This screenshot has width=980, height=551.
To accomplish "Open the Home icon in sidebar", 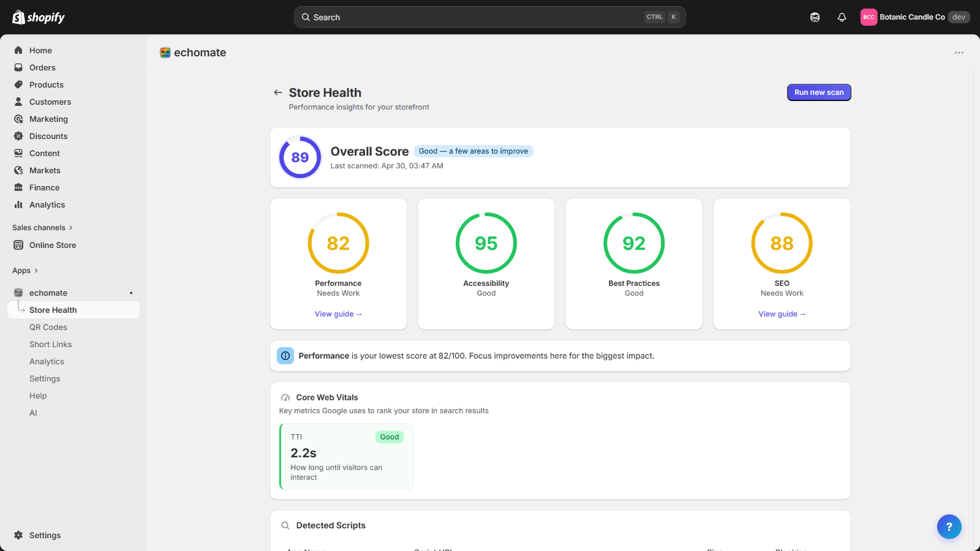I will [x=18, y=50].
